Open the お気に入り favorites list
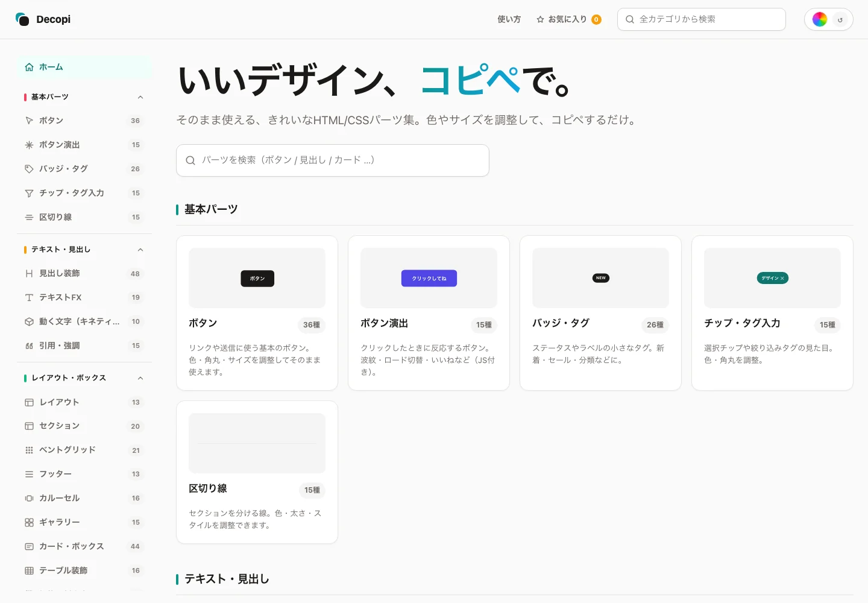 (x=568, y=19)
